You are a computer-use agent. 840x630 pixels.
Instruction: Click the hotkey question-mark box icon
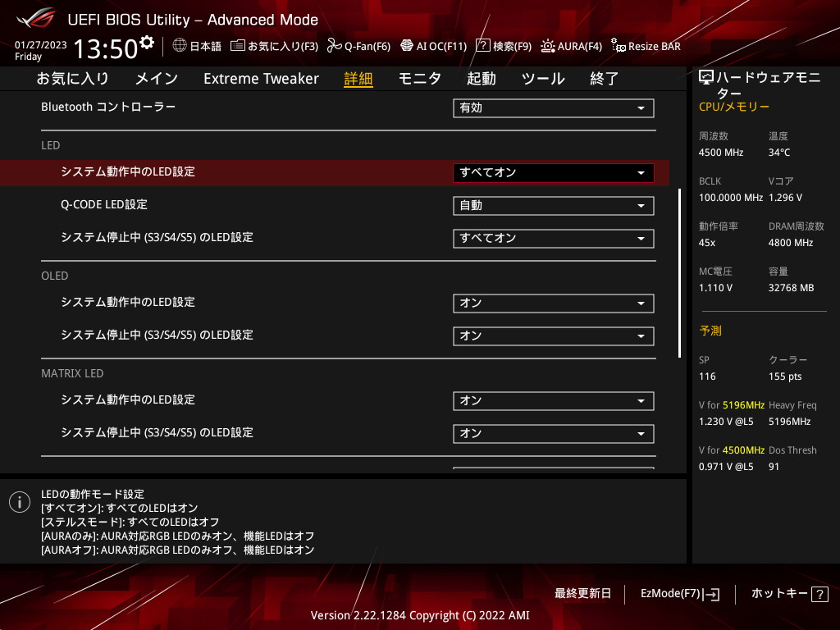(x=819, y=594)
